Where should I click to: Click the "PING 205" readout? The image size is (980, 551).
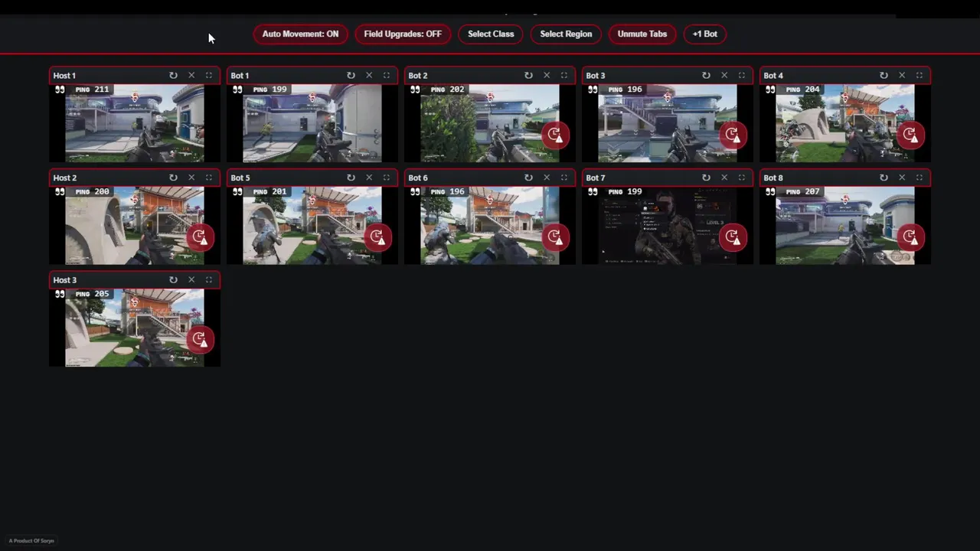92,294
